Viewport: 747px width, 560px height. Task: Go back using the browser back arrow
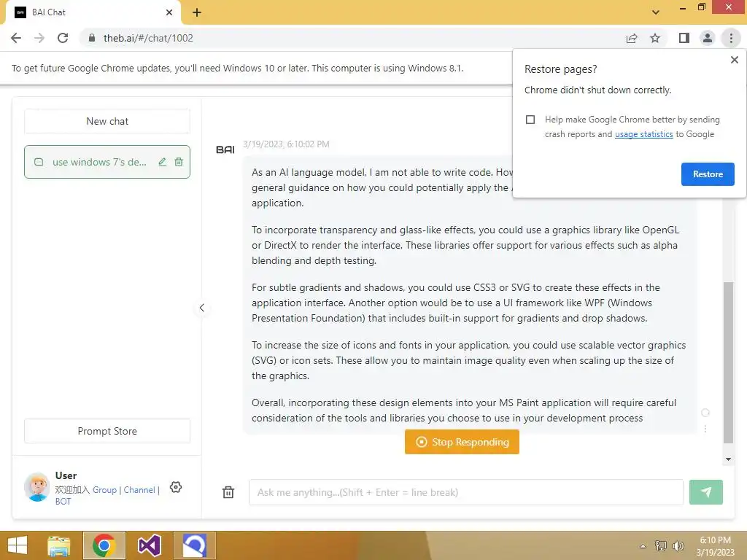click(x=16, y=38)
